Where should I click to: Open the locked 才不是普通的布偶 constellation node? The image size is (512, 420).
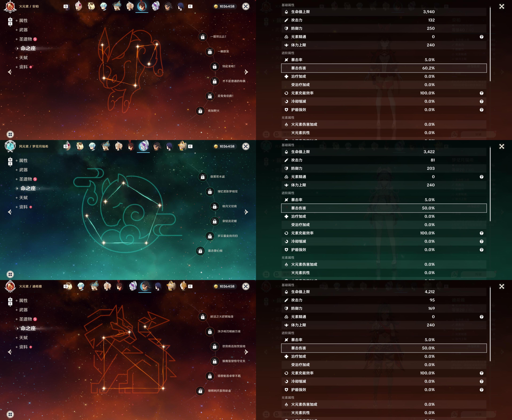click(x=215, y=81)
